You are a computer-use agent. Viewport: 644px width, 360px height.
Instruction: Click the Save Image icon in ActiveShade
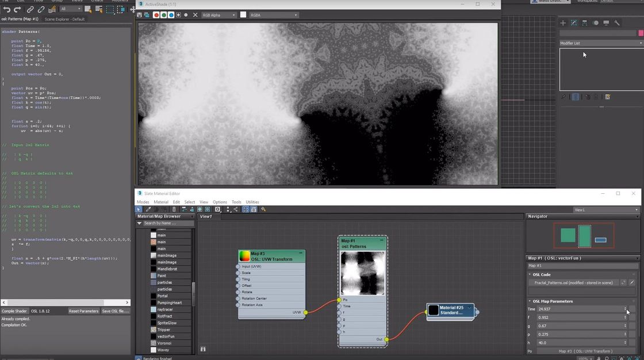click(x=139, y=14)
